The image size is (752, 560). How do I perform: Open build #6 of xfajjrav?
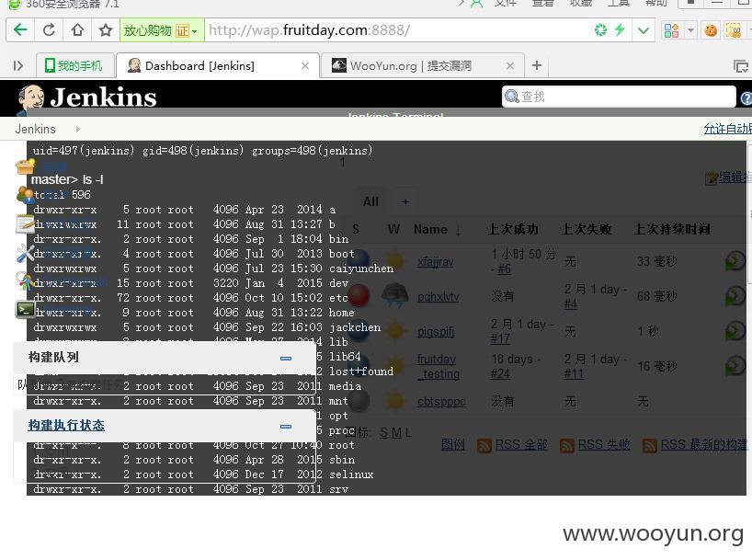504,269
